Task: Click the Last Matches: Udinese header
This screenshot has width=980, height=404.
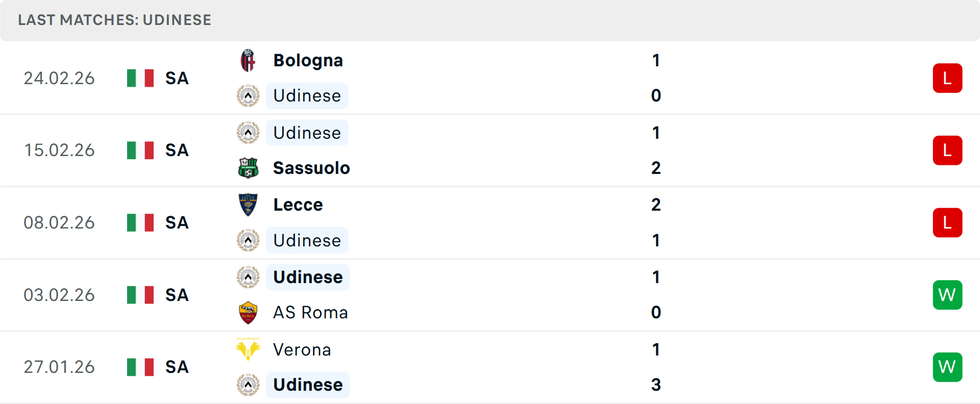Action: [x=114, y=20]
